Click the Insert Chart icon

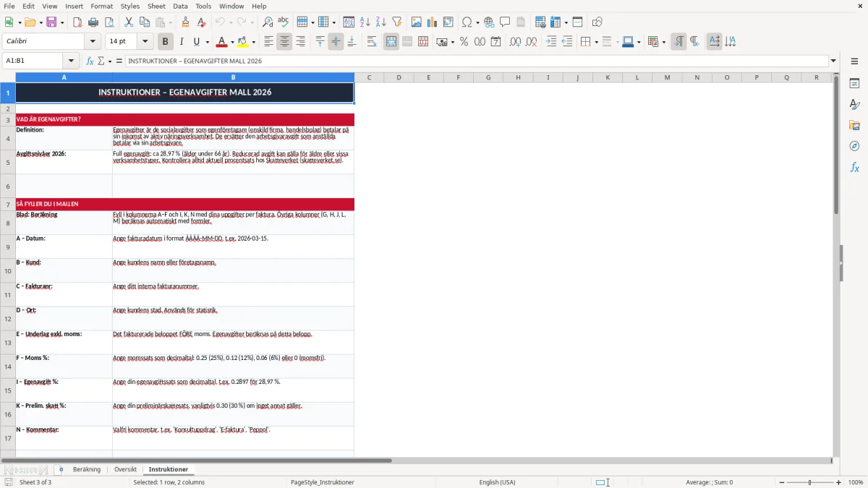click(433, 22)
